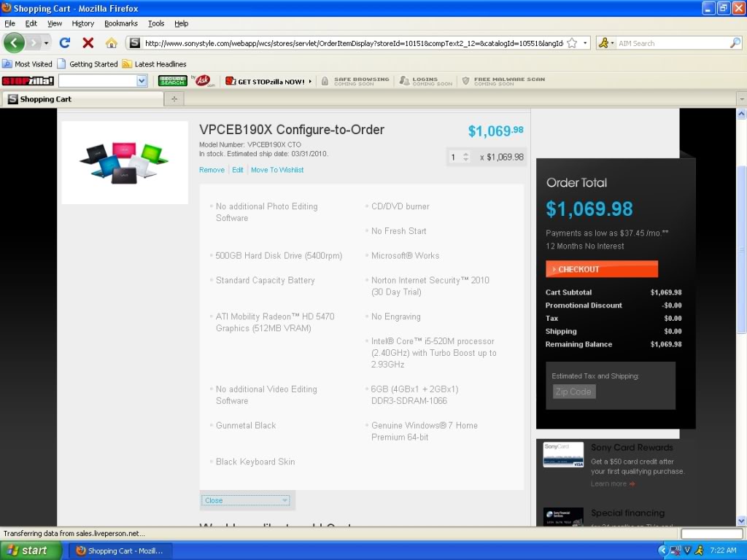Open a new tab with the plus button
This screenshot has width=747, height=560.
174,99
